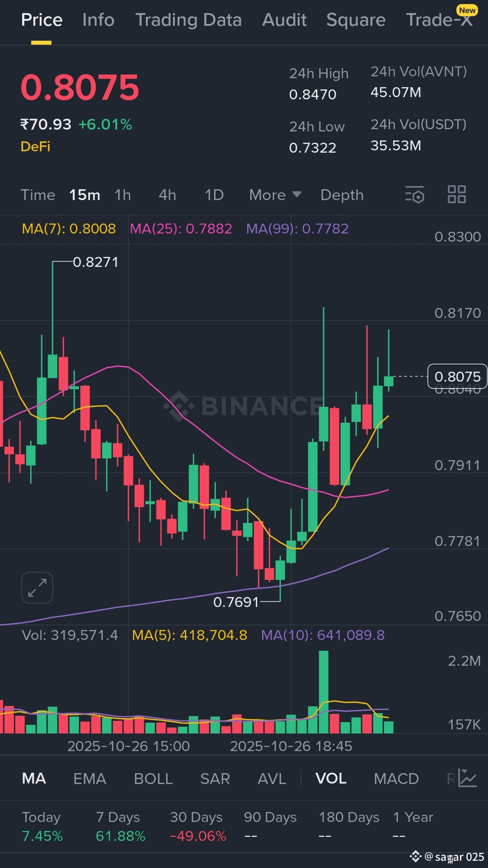Toggle the SAR indicator
Image resolution: width=488 pixels, height=868 pixels.
click(x=215, y=779)
